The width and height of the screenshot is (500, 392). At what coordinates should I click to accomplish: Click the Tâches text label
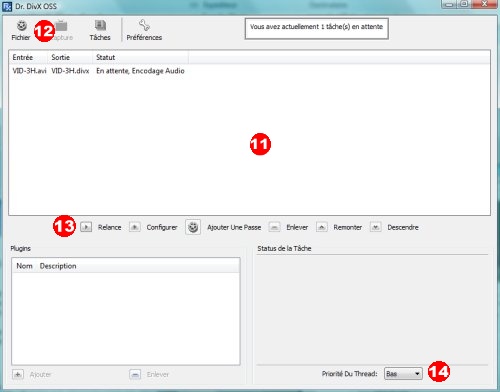[x=100, y=37]
